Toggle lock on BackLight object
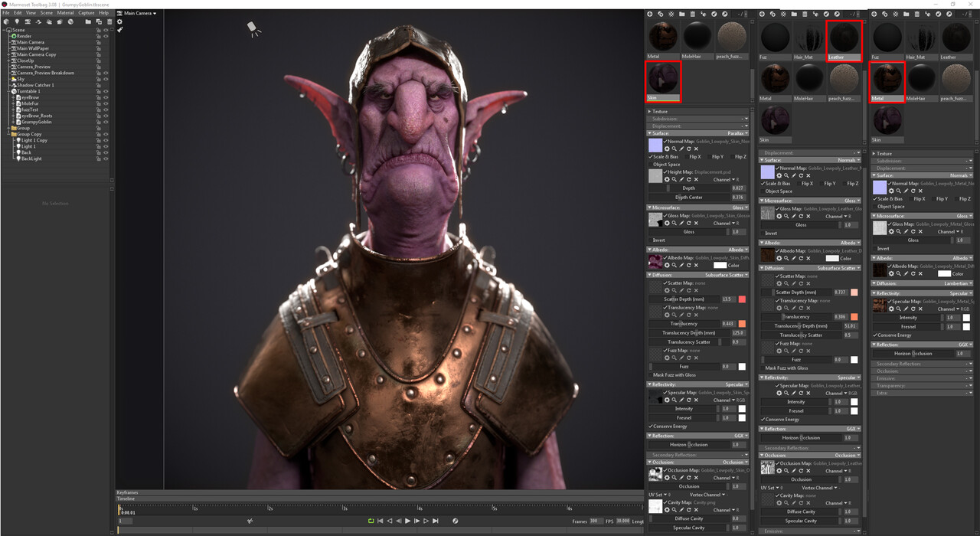 tap(99, 159)
